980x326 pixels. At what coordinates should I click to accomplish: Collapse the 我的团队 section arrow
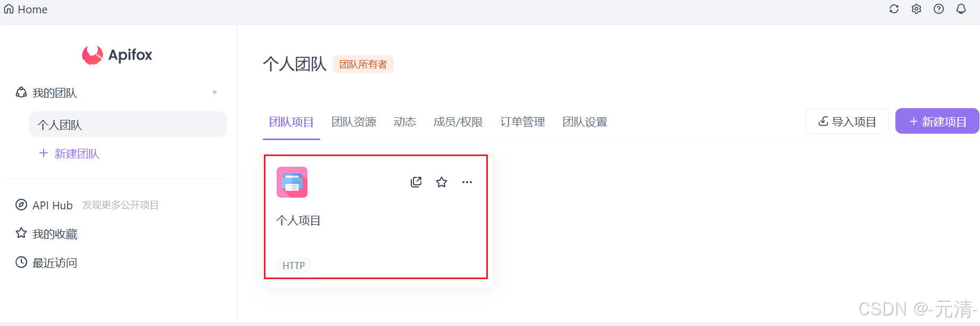pos(214,93)
